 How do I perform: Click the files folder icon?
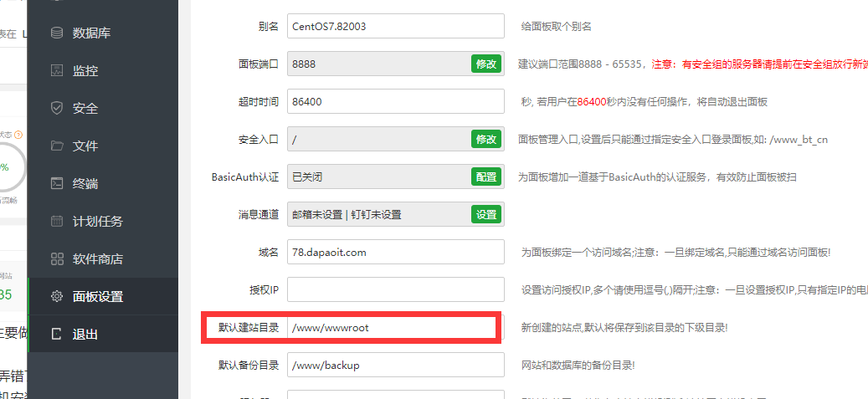(x=56, y=146)
